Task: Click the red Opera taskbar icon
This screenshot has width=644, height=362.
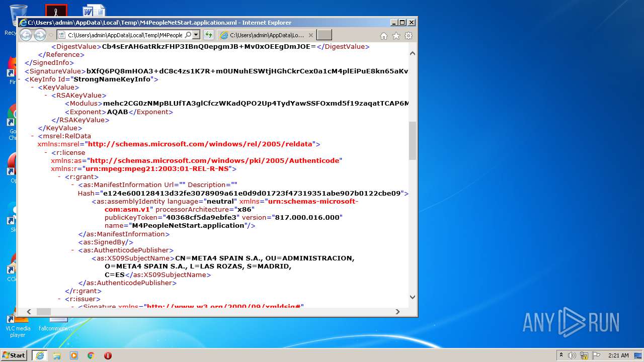Action: click(108, 355)
